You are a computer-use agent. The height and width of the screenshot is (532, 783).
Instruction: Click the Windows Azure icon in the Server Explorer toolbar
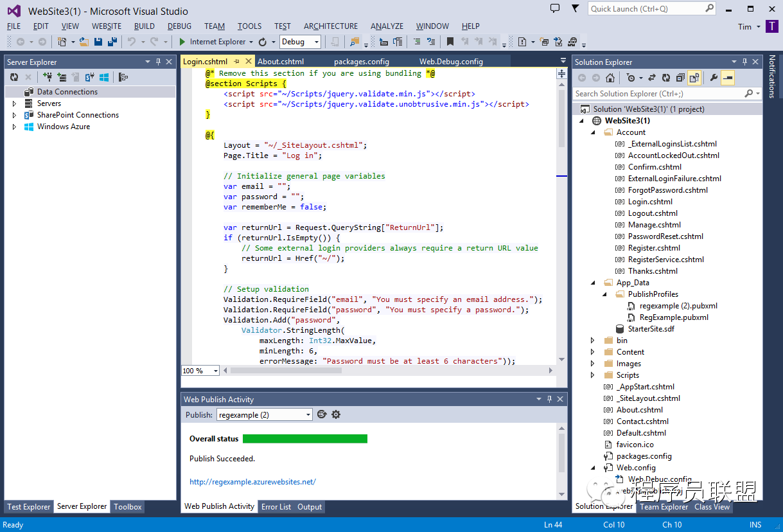(x=103, y=77)
